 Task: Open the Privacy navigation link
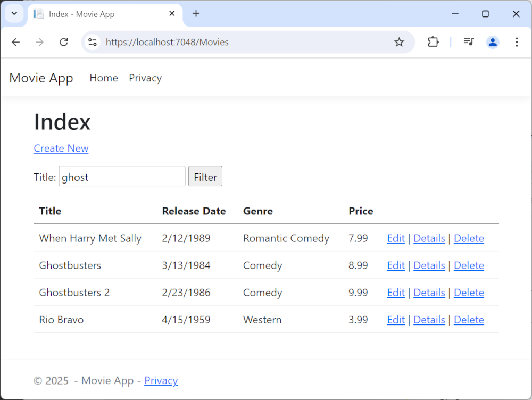145,78
